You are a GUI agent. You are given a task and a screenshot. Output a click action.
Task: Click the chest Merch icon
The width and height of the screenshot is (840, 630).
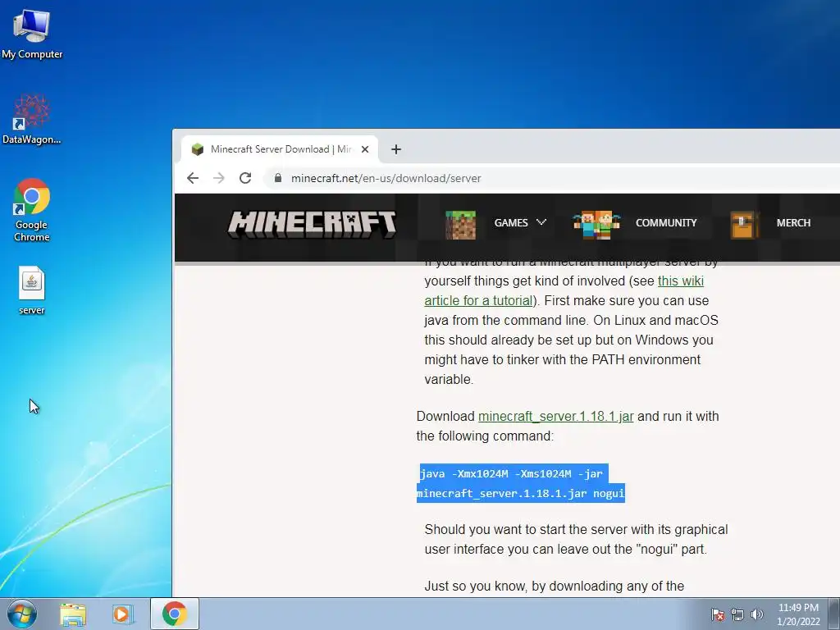click(x=744, y=225)
